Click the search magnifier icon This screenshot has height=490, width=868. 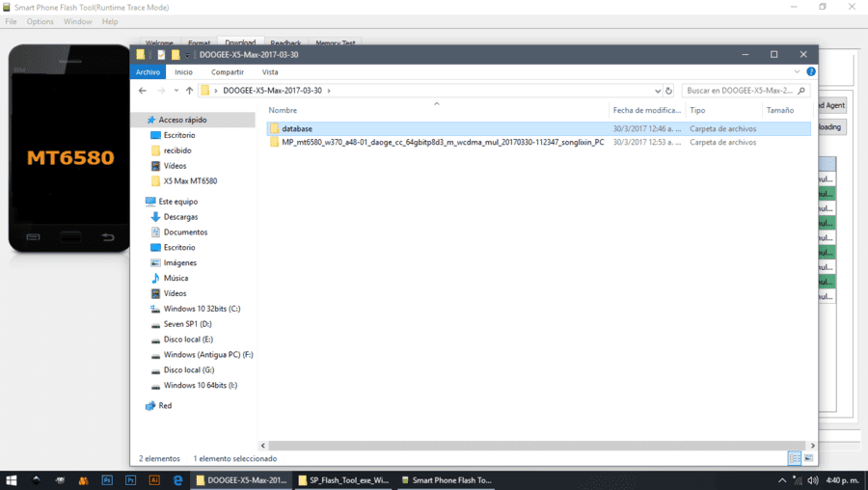(x=801, y=91)
